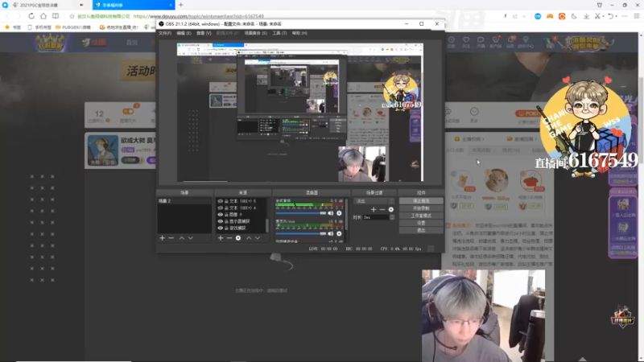The width and height of the screenshot is (644, 362).
Task: Remove selected source with the Sources panel minus icon
Action: click(229, 238)
